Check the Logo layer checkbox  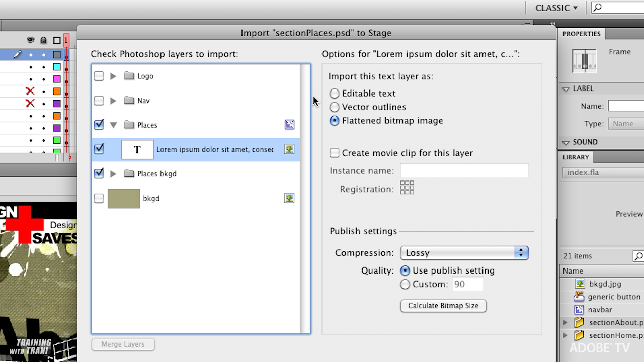[x=99, y=76]
